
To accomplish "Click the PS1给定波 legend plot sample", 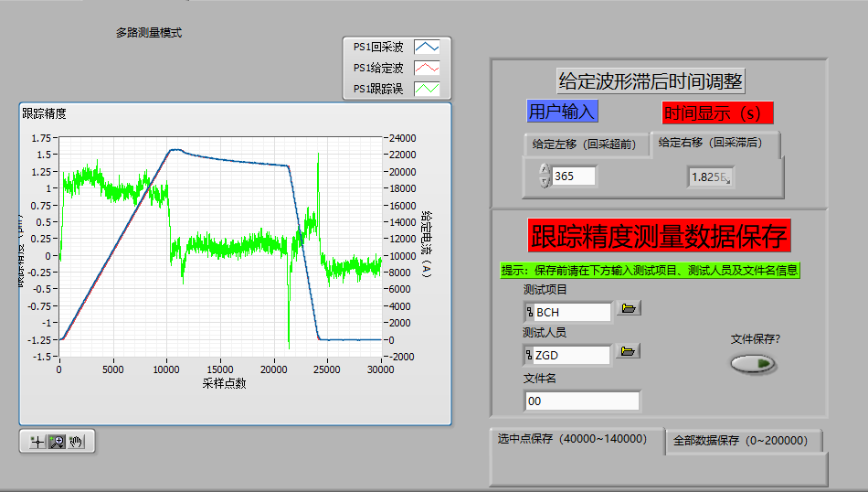I will (x=427, y=68).
